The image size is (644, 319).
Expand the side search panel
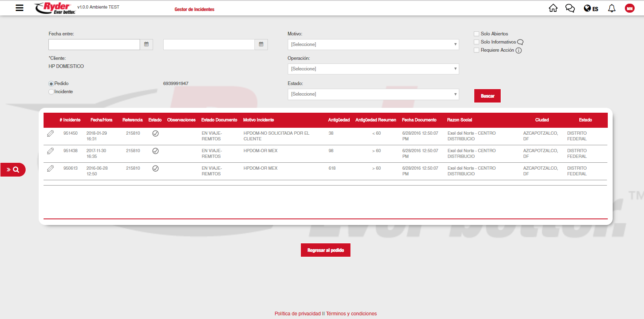pos(13,170)
